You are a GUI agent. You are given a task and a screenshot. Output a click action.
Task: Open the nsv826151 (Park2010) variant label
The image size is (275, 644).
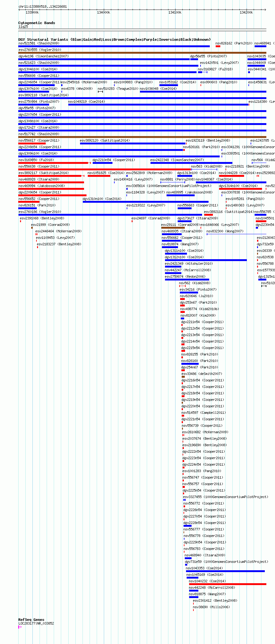point(37,206)
